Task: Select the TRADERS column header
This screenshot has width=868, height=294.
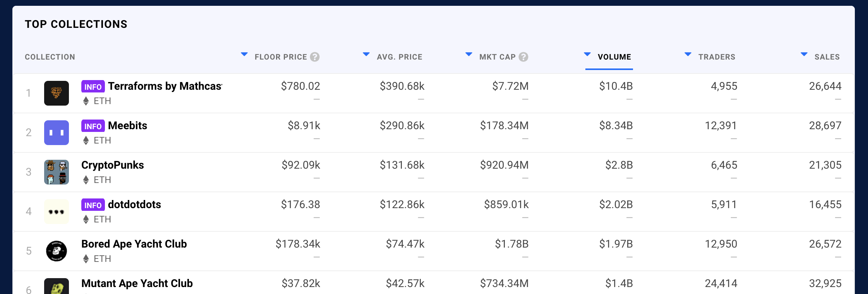Action: pos(717,57)
